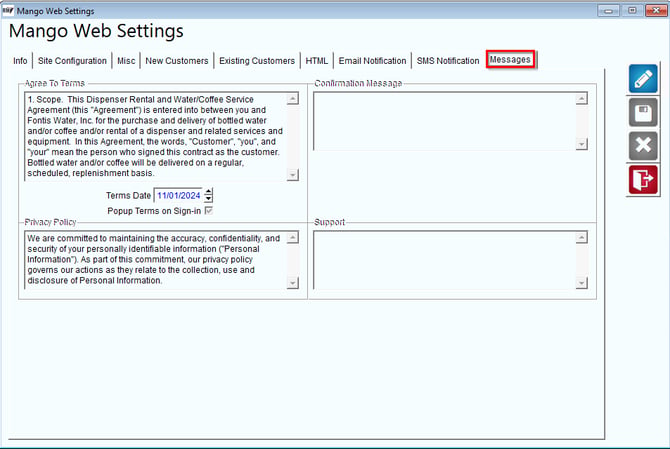Click the Terms Date field 11/01/2024

(179, 195)
